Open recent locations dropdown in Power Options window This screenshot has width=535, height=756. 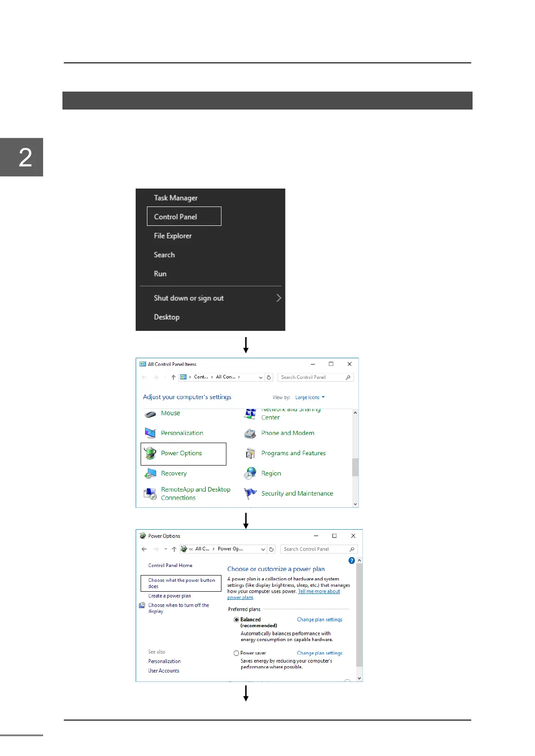[166, 549]
